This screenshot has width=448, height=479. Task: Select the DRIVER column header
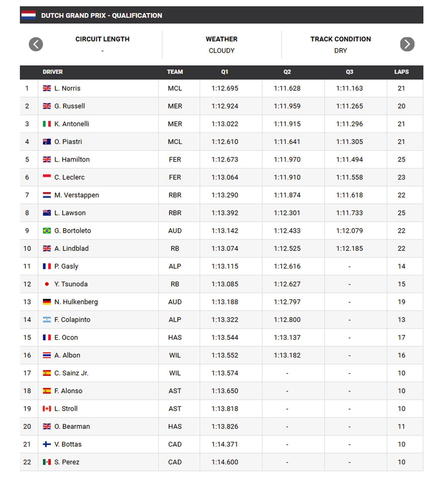click(x=53, y=72)
